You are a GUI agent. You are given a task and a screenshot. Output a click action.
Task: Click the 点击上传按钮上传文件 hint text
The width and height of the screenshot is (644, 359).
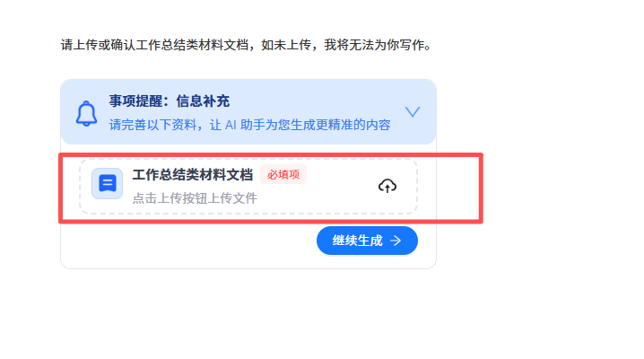[195, 198]
